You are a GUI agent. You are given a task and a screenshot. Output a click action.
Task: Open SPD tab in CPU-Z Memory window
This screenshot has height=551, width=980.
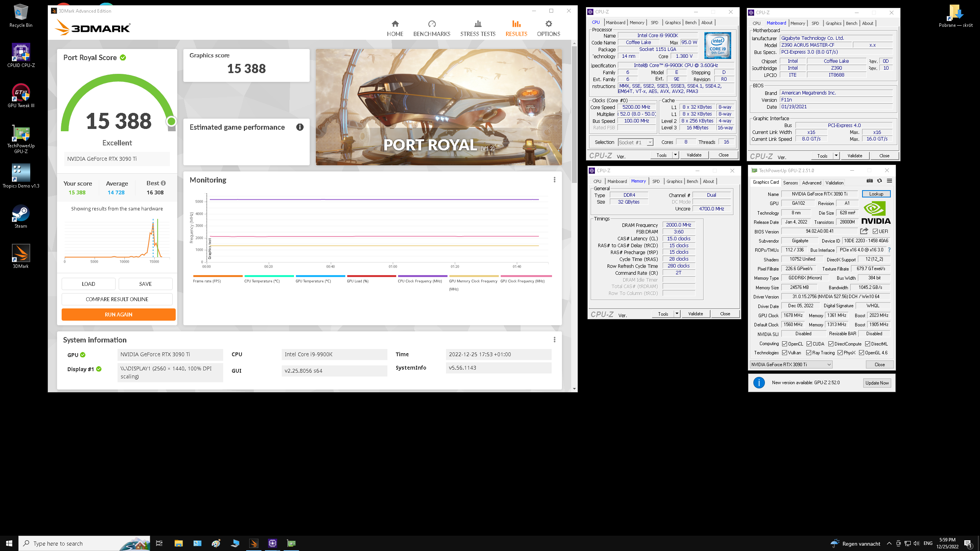click(656, 181)
